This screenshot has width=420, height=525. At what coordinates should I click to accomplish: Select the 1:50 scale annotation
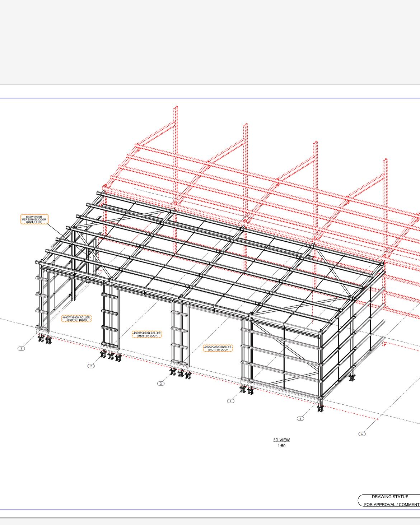[x=282, y=445]
